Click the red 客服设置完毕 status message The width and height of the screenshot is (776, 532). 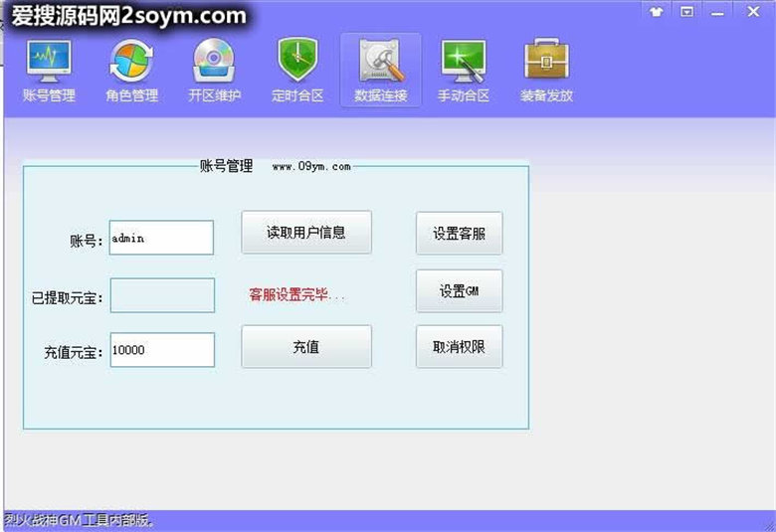pos(296,295)
